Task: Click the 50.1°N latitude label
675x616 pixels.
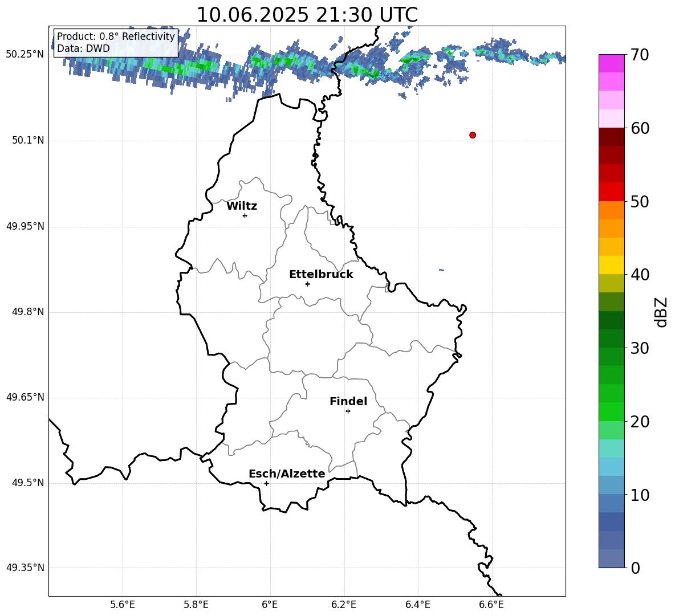Action: click(28, 140)
